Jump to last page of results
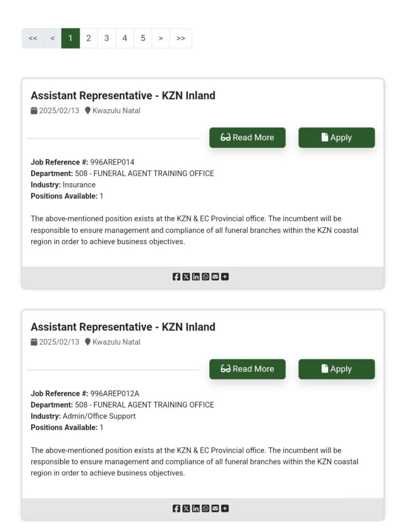The height and width of the screenshot is (532, 406). pyautogui.click(x=181, y=38)
